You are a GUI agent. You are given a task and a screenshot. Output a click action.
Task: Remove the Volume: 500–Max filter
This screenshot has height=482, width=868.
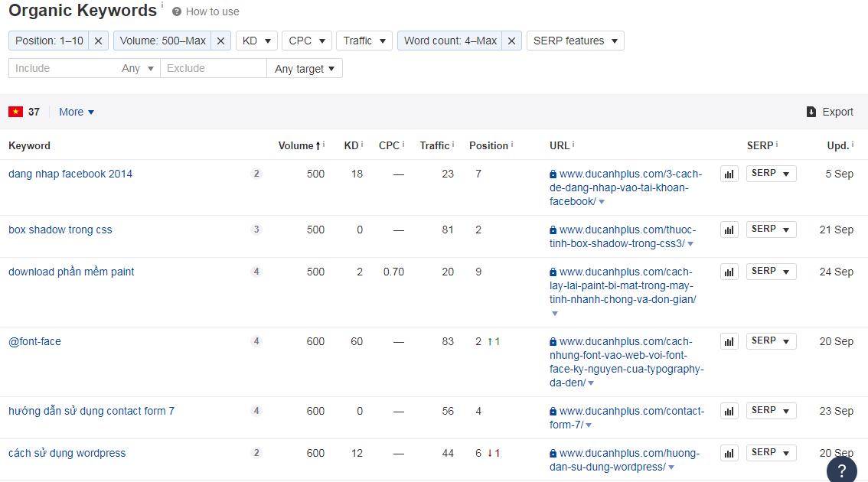click(x=220, y=41)
